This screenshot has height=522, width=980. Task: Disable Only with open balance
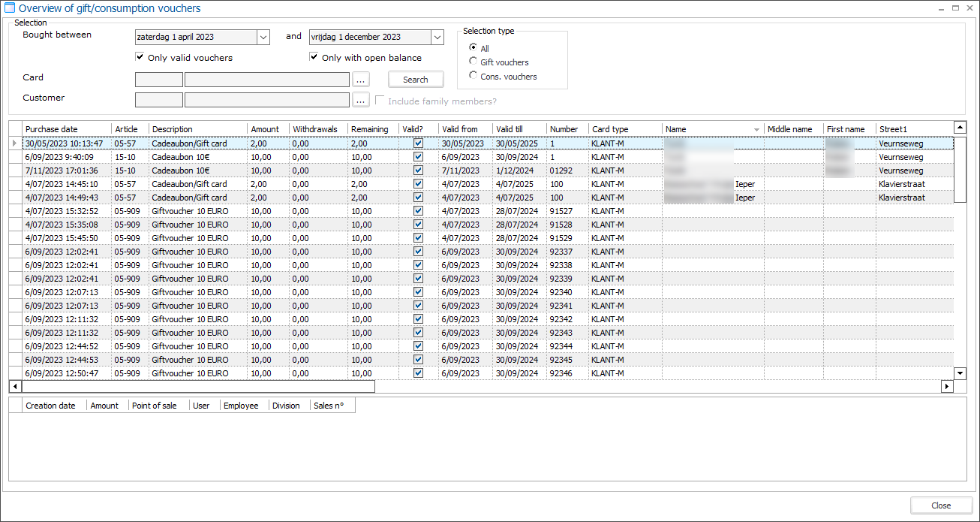click(314, 57)
